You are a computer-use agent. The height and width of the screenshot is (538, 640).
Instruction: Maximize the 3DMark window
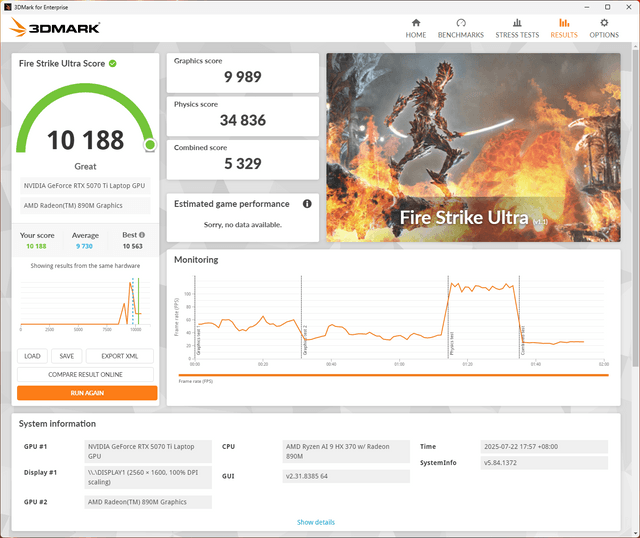(607, 7)
